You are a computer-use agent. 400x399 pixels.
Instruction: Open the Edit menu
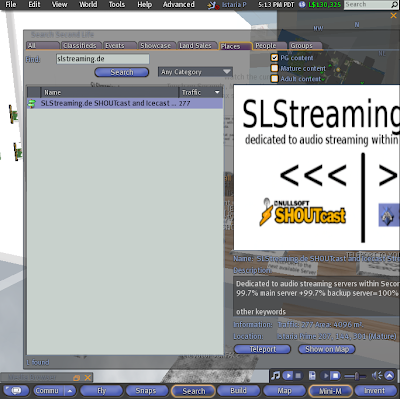(34, 4)
